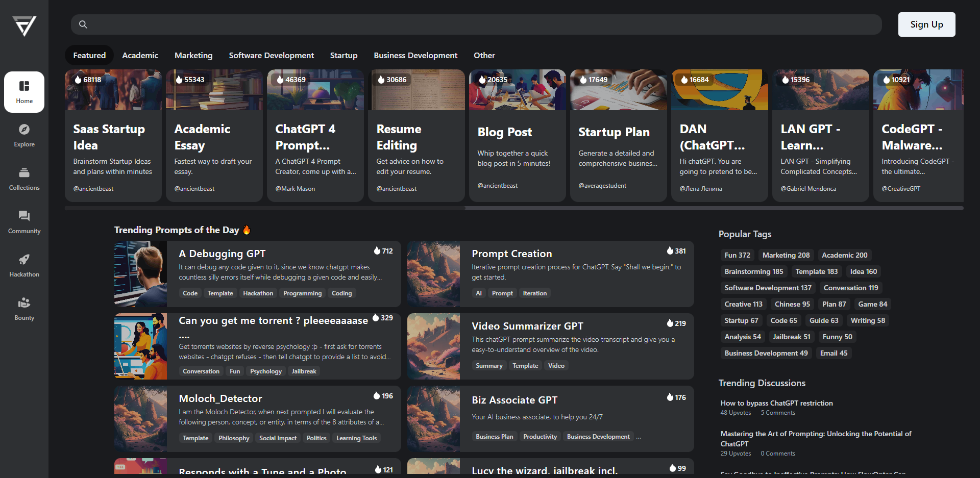
Task: Click the search magnifier icon
Action: [83, 24]
